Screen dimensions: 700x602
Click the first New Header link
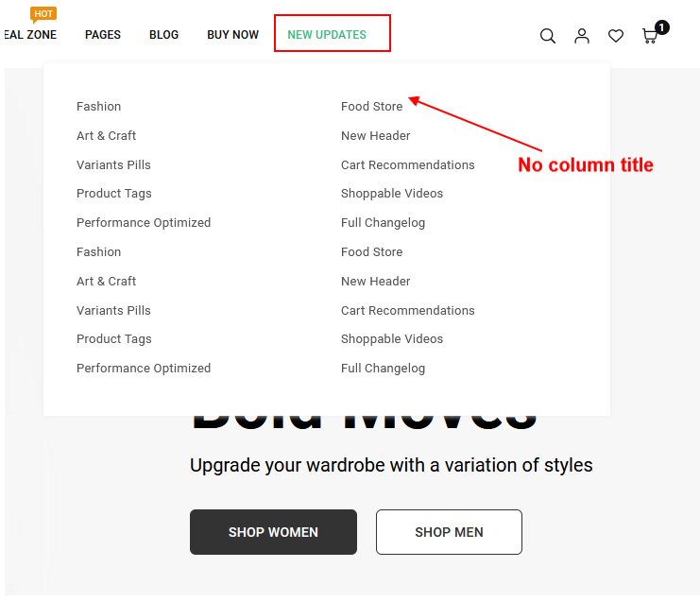[375, 136]
